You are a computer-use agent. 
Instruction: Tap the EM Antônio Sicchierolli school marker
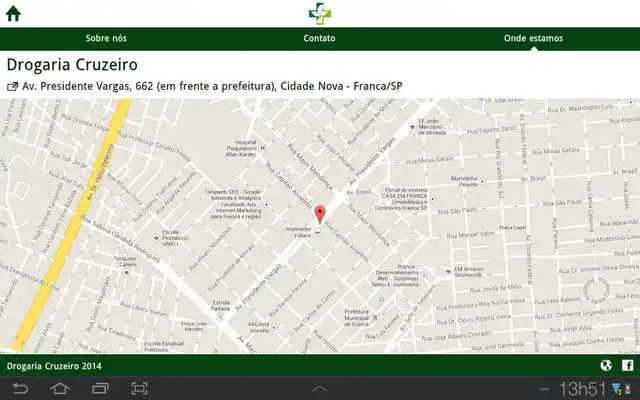448,271
